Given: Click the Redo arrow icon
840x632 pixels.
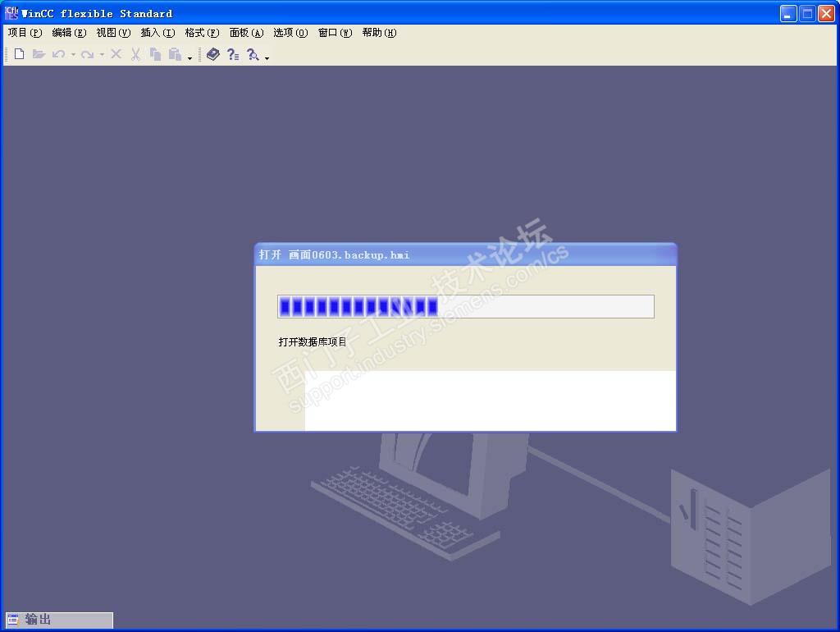Looking at the screenshot, I should tap(87, 54).
